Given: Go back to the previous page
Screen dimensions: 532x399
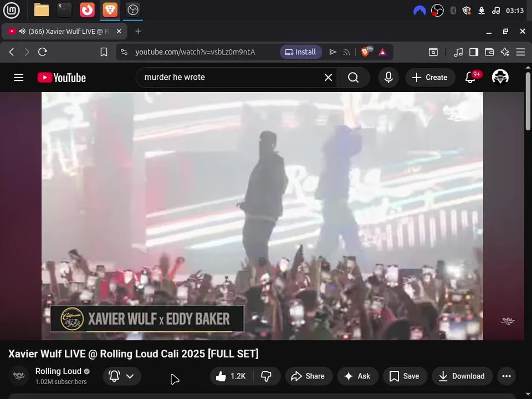Looking at the screenshot, I should (x=12, y=52).
